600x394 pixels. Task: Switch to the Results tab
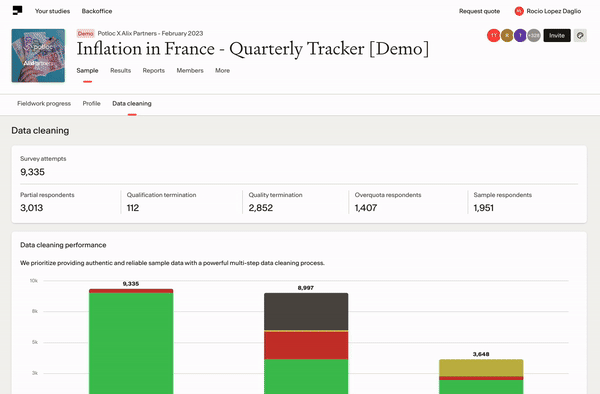click(121, 70)
